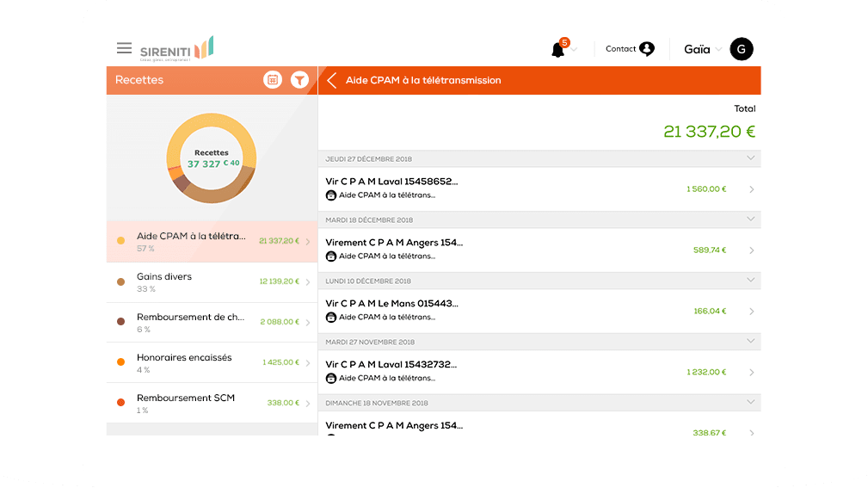Click the brown dot beside Remboursement de ch...
The width and height of the screenshot is (868, 488).
120,322
